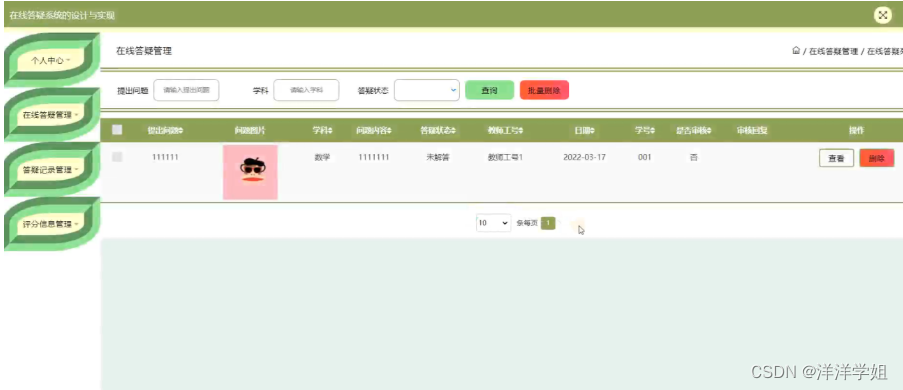Sort by 答疑状态 column arrows
Image resolution: width=903 pixels, height=390 pixels.
point(453,131)
